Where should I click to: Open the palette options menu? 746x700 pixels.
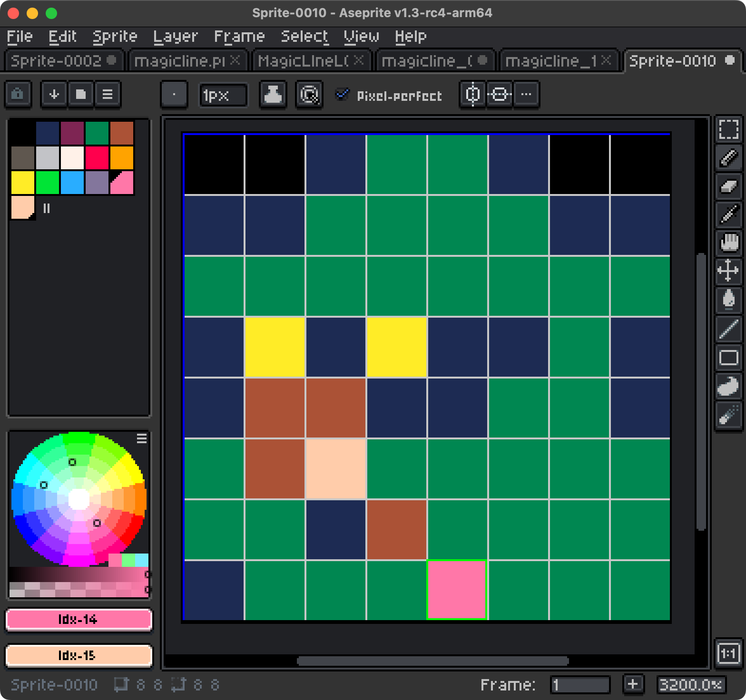[108, 94]
